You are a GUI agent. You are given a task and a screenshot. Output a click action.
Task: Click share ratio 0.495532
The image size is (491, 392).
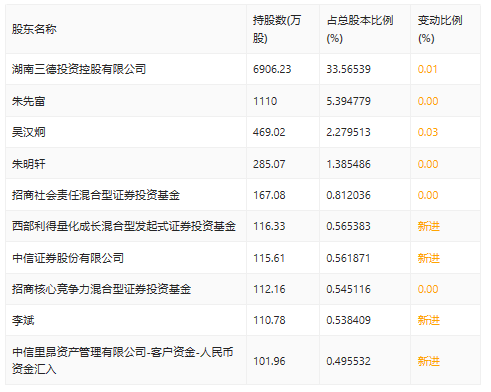[348, 361]
